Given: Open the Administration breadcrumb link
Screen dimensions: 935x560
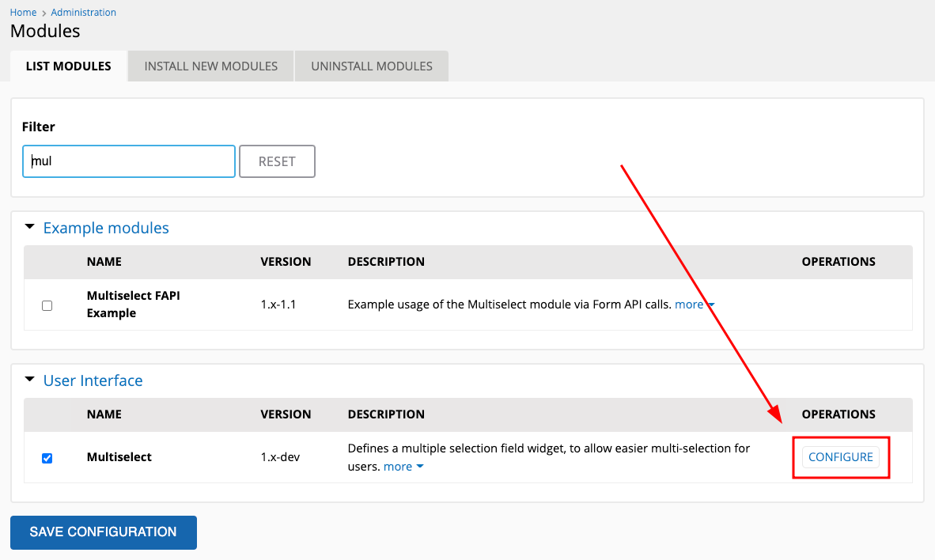Looking at the screenshot, I should pyautogui.click(x=83, y=12).
